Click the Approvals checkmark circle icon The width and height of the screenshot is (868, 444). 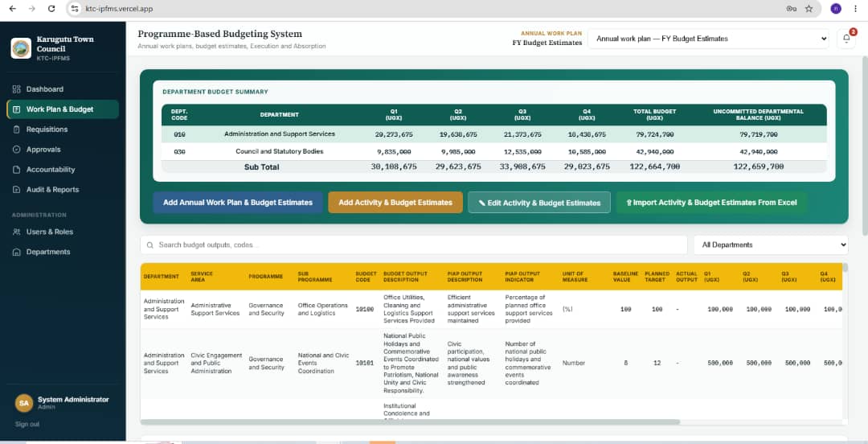pos(16,149)
